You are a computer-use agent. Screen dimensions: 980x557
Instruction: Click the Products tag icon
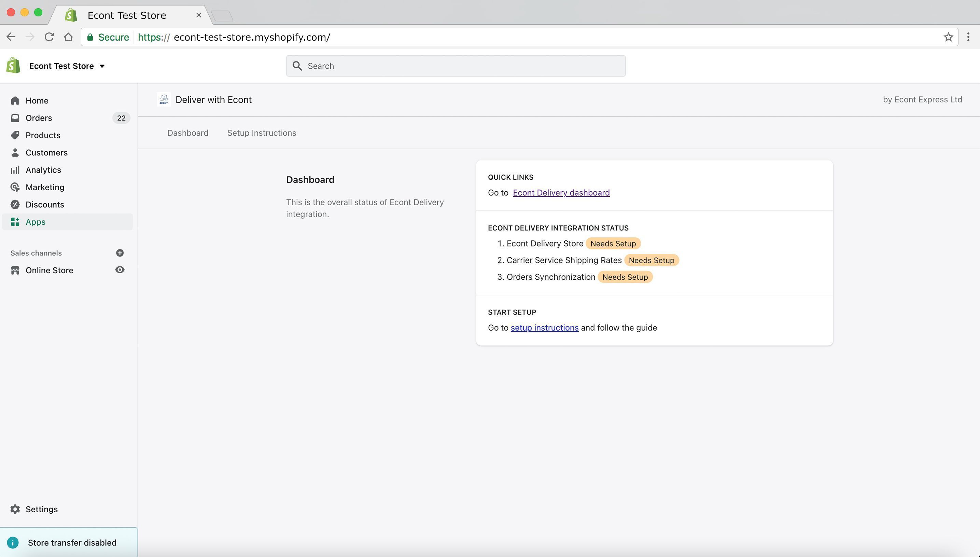click(15, 135)
